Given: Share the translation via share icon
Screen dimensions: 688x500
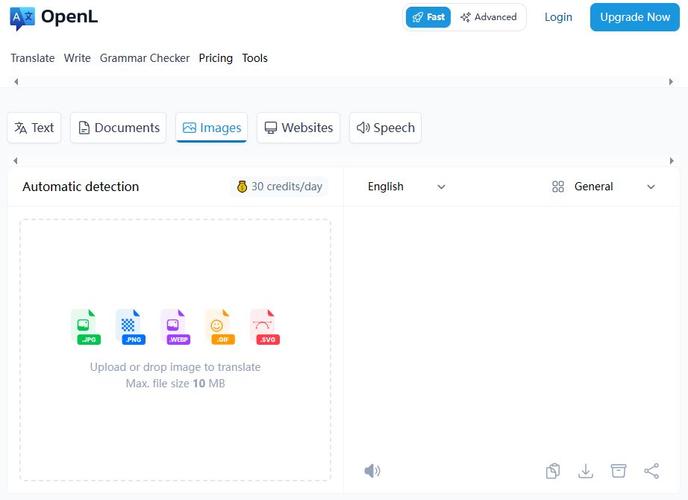Looking at the screenshot, I should pos(652,471).
